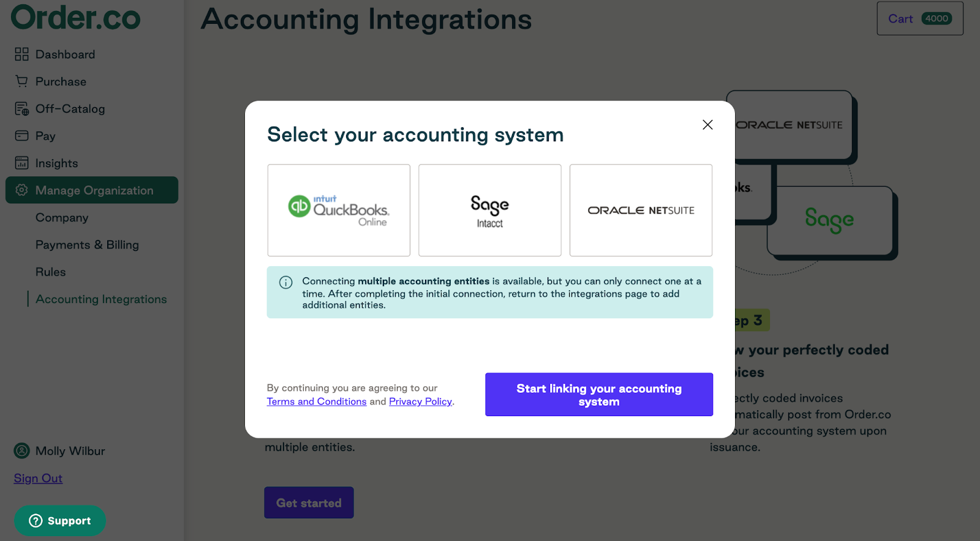Screen dimensions: 980x541
Task: Click the Insights chart icon
Action: click(21, 163)
